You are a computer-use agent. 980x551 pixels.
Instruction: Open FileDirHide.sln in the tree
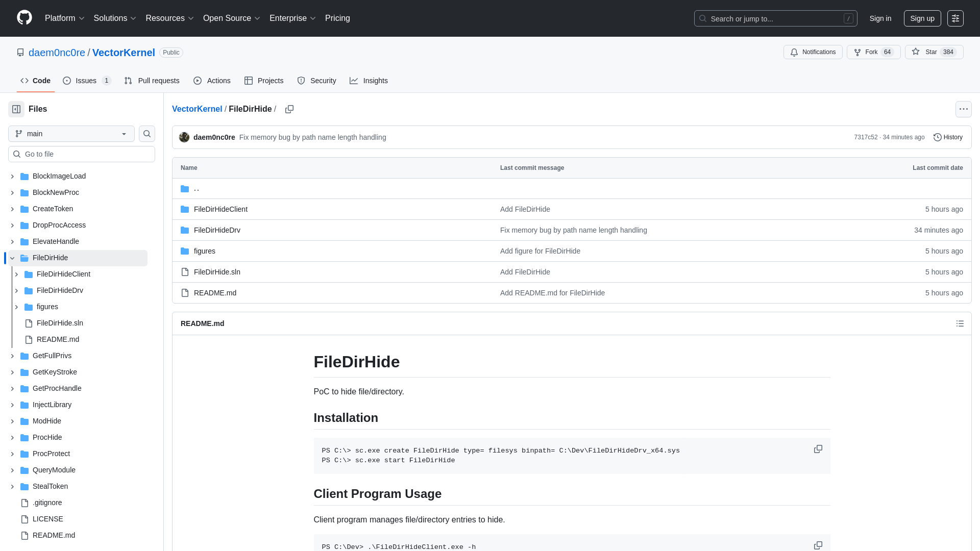click(x=60, y=323)
